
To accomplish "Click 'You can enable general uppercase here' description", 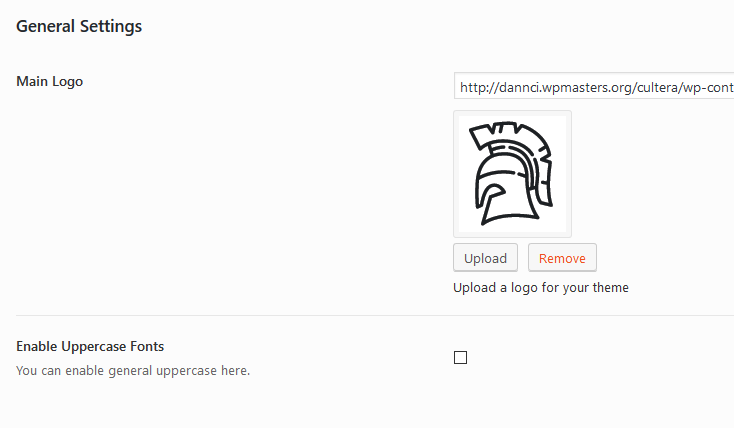I will [x=133, y=371].
